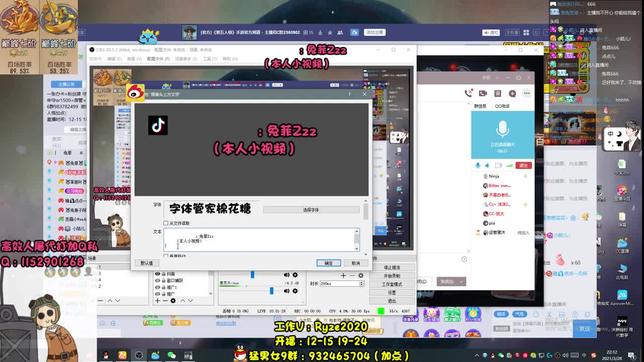
Task: Toggle the lock on the 窗口捕获 source
Action: click(x=164, y=281)
